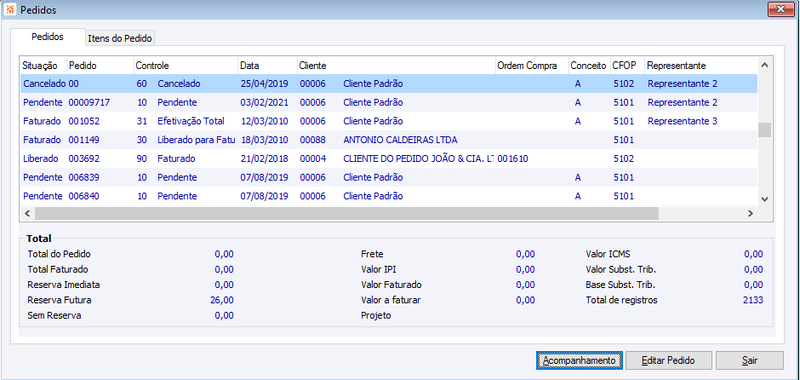Click the vertical scrollbar thumb
The height and width of the screenshot is (380, 800).
764,130
